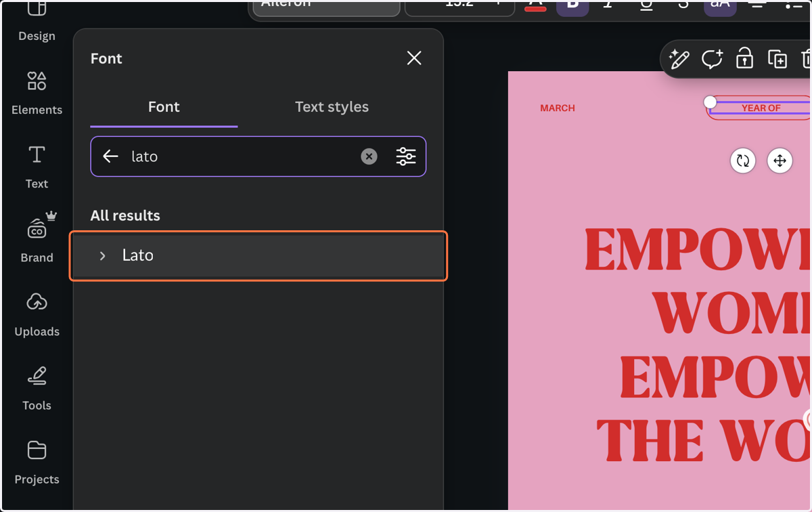Image resolution: width=812 pixels, height=512 pixels.
Task: Open the font filter options
Action: pos(406,156)
